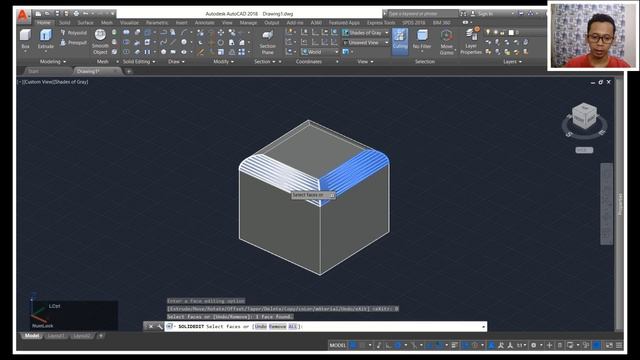Switch to the Model layout tab
This screenshot has height=360, width=640.
tap(32, 336)
